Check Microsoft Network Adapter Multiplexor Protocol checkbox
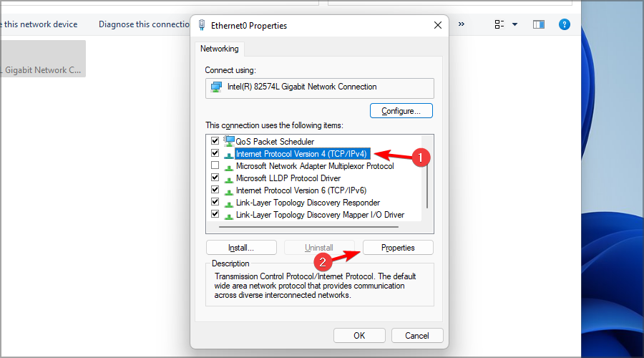Image resolution: width=644 pixels, height=358 pixels. pyautogui.click(x=215, y=165)
